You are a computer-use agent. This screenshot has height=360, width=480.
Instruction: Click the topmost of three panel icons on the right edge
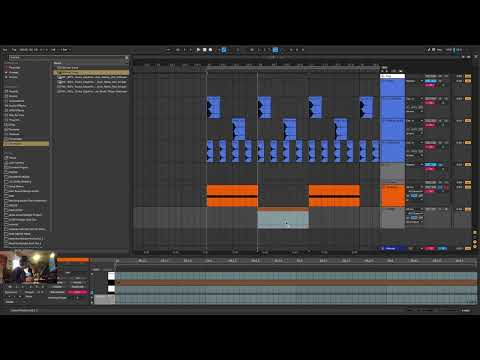pyautogui.click(x=475, y=232)
